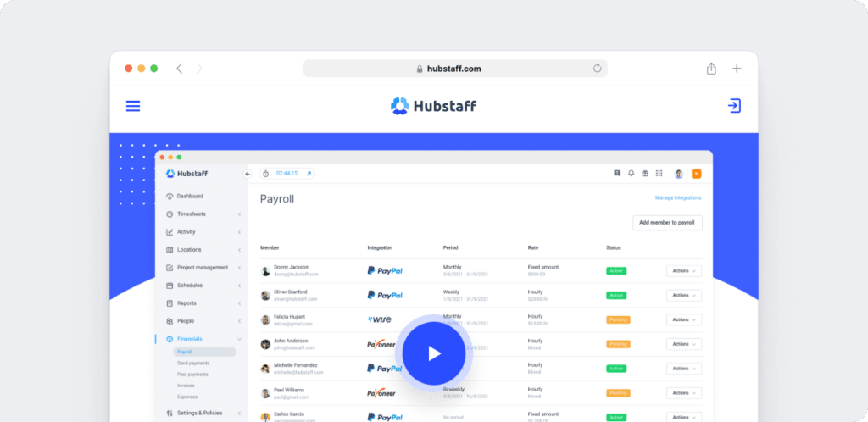Open the browser share icon
868x422 pixels.
[x=711, y=69]
